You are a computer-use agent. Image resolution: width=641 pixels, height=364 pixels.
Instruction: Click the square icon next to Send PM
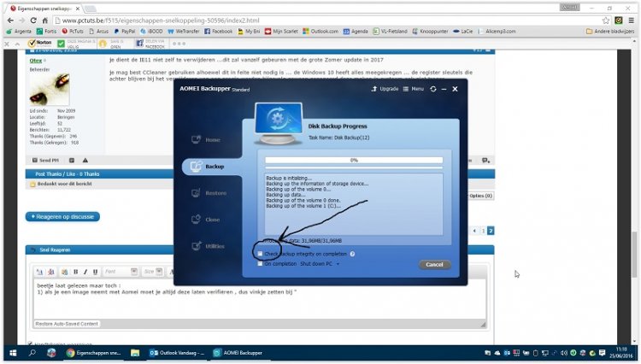pos(72,160)
